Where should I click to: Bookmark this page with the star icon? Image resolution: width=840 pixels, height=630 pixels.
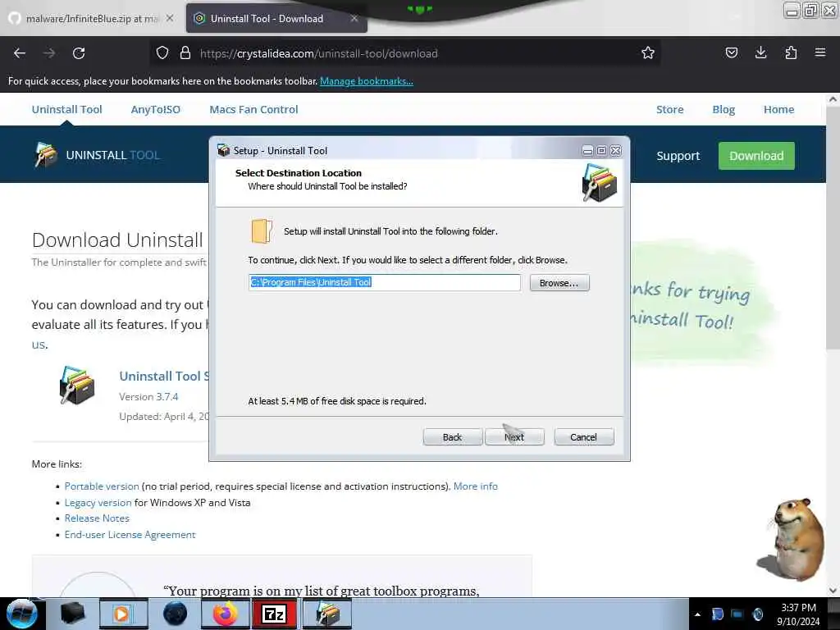point(648,52)
